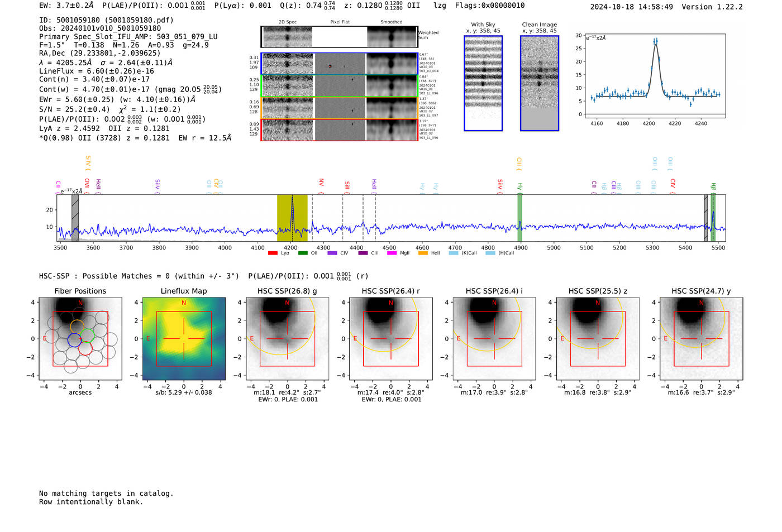Click the Primary Spec_Slot_IFU_AMP text line
This screenshot has width=782, height=532.
pyautogui.click(x=128, y=36)
